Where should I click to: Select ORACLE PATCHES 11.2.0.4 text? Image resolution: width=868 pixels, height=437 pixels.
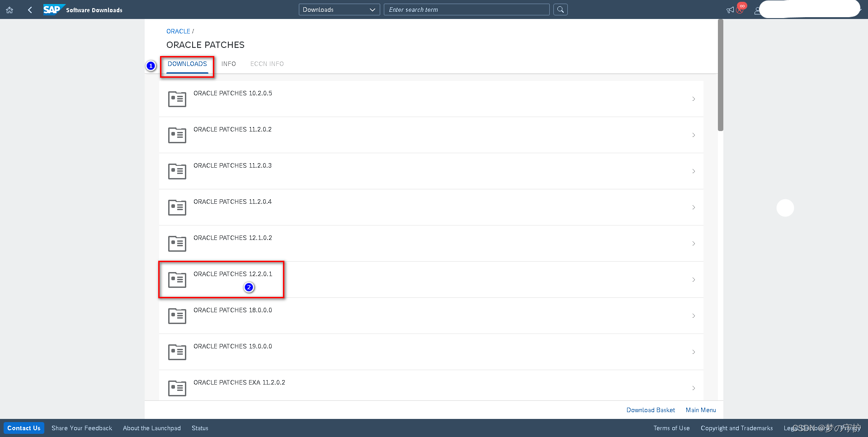233,202
